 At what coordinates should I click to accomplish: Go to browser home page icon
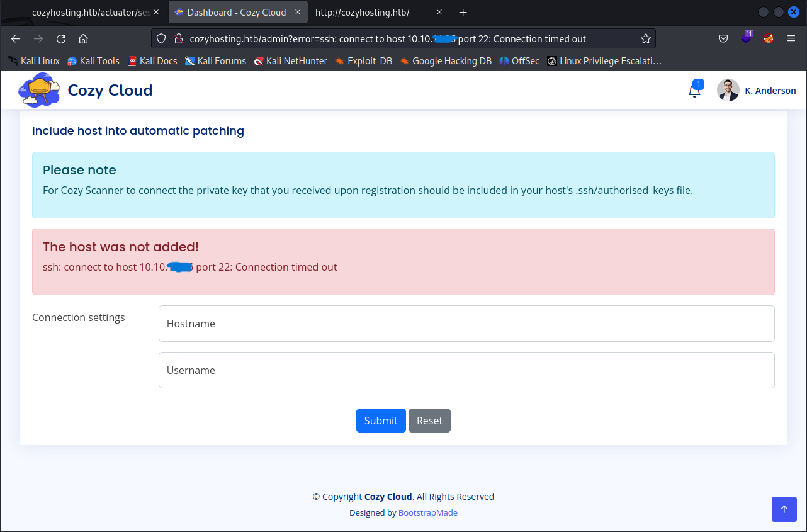pyautogui.click(x=83, y=39)
